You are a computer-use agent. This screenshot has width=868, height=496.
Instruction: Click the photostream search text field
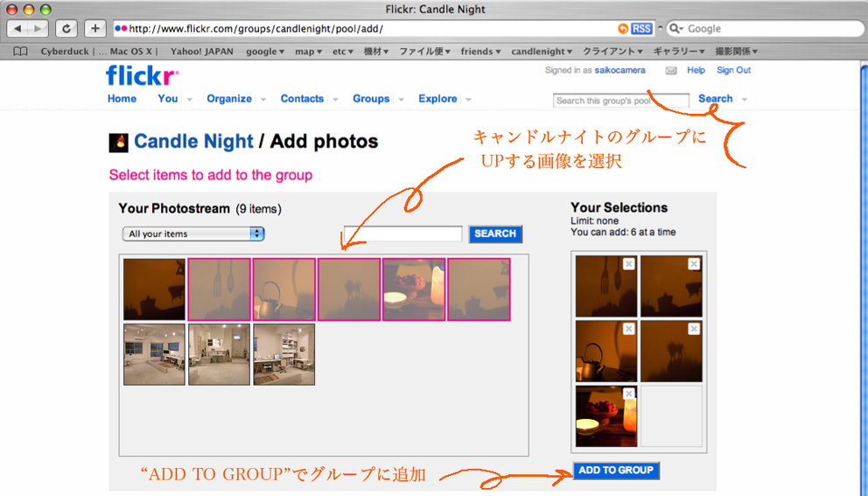402,234
